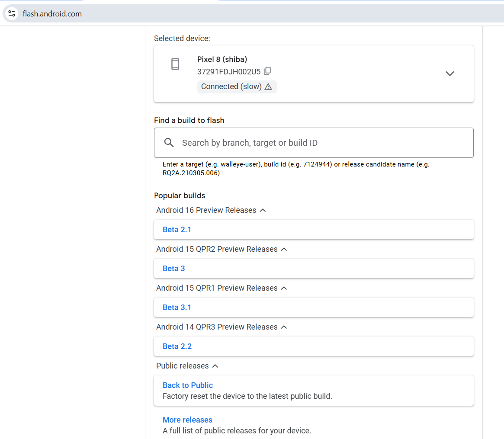Choose the Beta 3.1 build
The width and height of the screenshot is (504, 439).
(x=177, y=308)
